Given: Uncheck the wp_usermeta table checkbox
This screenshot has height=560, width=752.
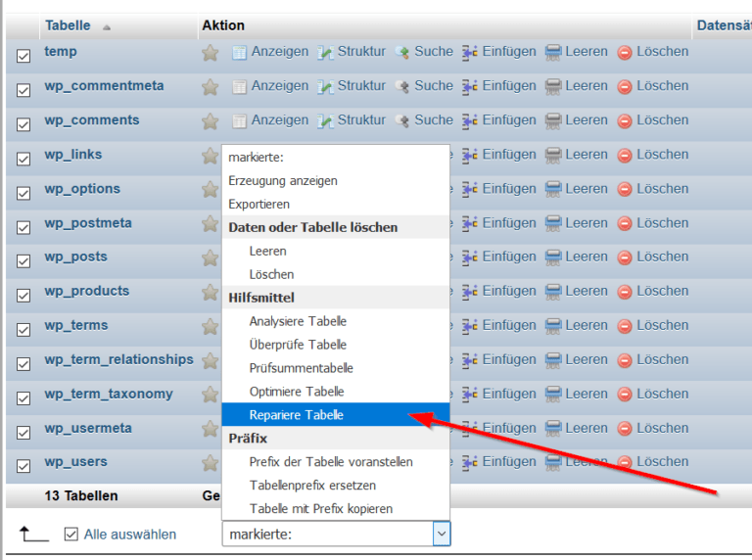Looking at the screenshot, I should [23, 433].
